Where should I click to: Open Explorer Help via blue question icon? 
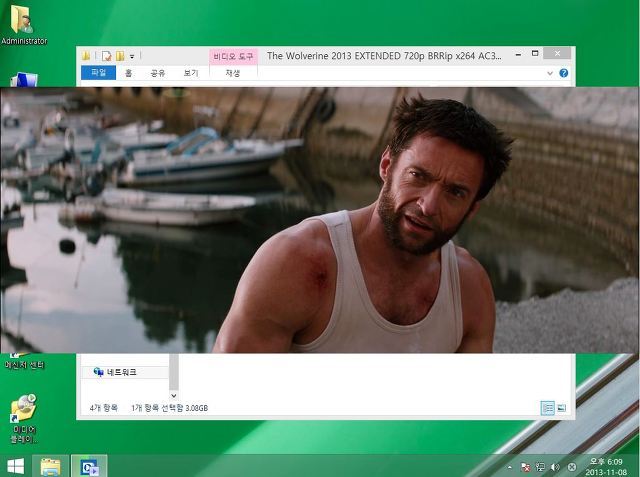point(564,73)
